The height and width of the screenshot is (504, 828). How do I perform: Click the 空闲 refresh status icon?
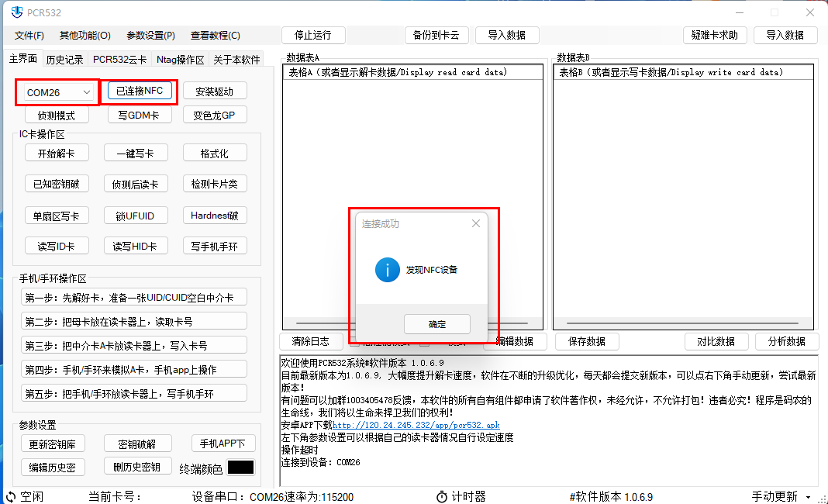10,496
